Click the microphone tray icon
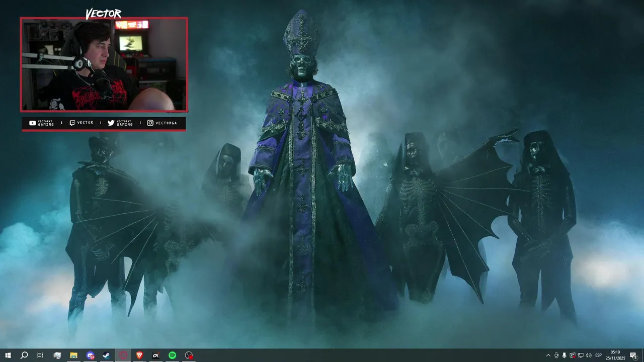The height and width of the screenshot is (362, 644). [565, 355]
